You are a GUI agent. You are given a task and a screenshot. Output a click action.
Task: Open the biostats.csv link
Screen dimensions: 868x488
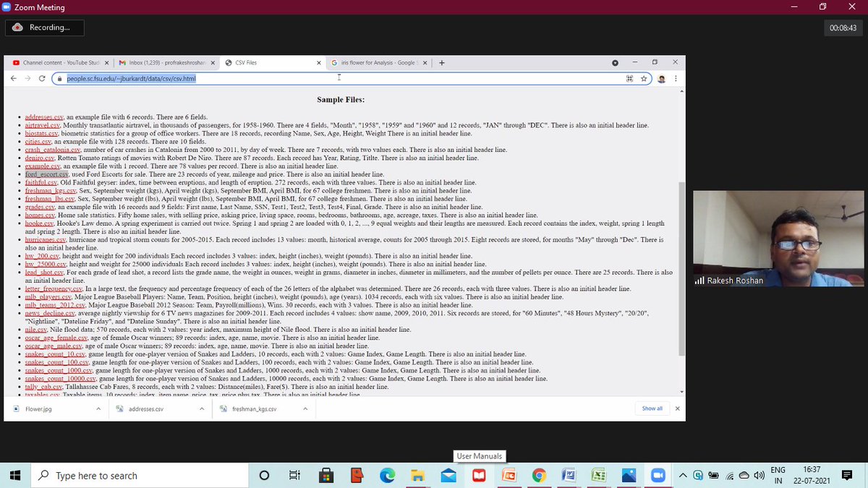(x=41, y=133)
